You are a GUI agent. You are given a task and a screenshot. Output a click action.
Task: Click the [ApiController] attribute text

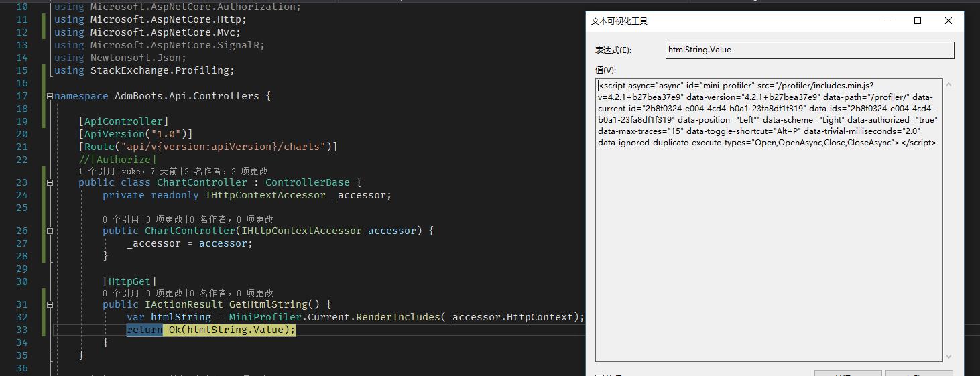tap(123, 121)
